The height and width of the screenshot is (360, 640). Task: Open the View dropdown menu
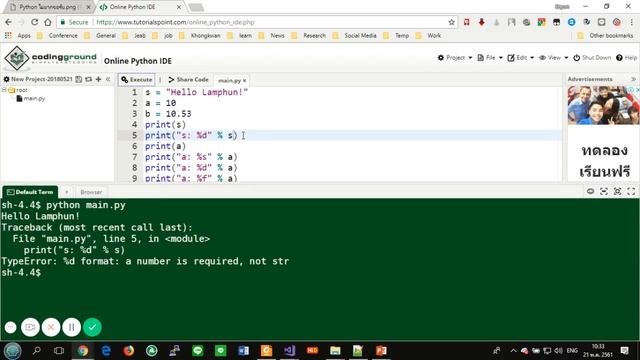tap(553, 58)
